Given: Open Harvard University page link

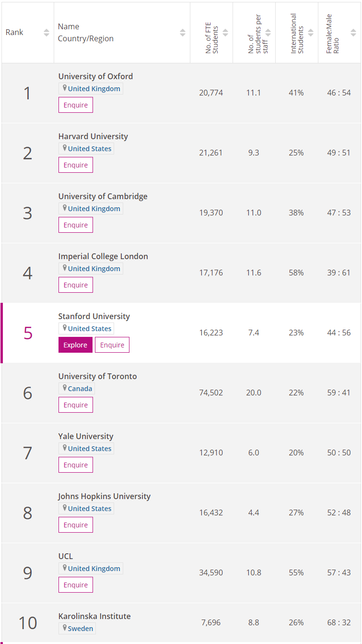Looking at the screenshot, I should (93, 136).
